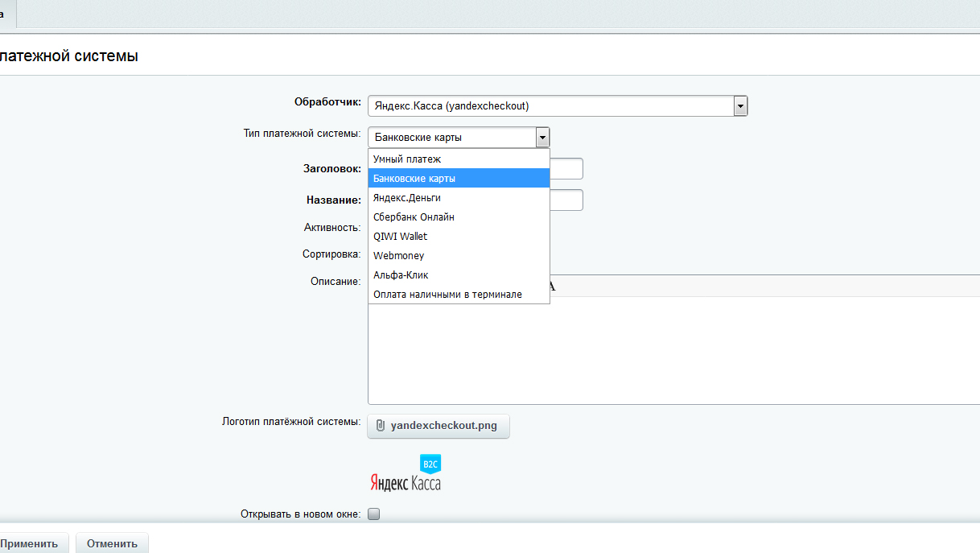Viewport: 980px width, 553px height.
Task: Click the Логотип платёжной системы label
Action: point(291,421)
